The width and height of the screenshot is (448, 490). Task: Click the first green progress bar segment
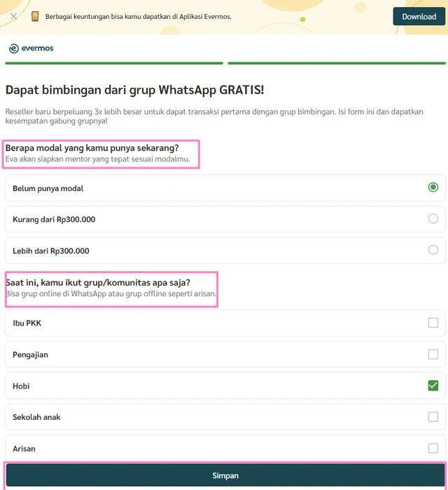tap(114, 63)
